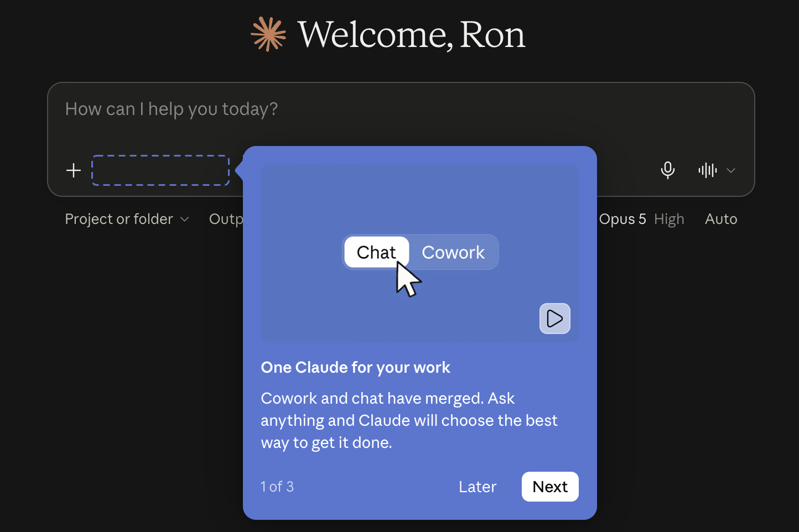Select the Chat toggle option
Screen dimensions: 799x532
pos(376,252)
